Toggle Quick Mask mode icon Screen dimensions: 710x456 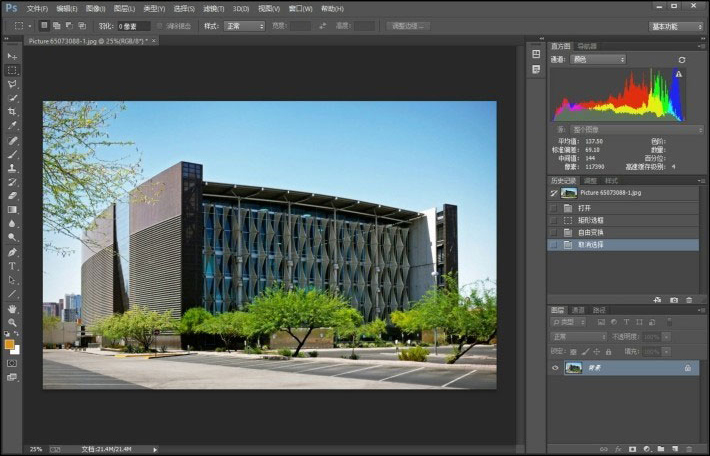(x=12, y=363)
